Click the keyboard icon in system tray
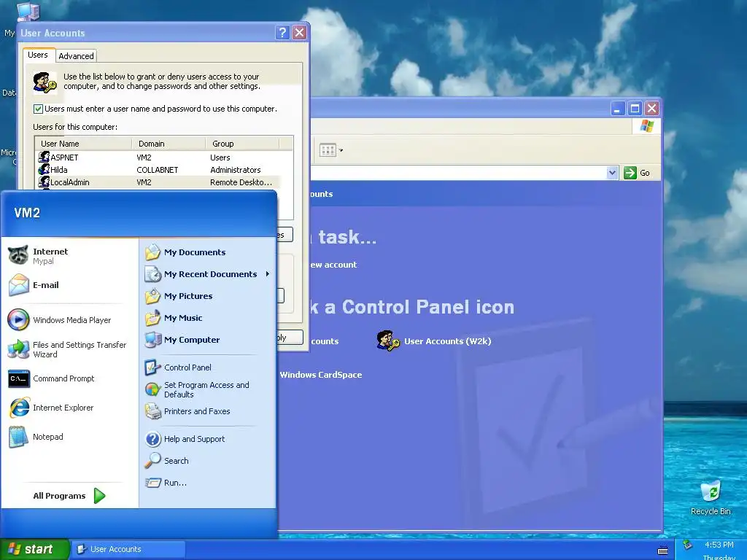Screen dimensions: 747x560 pos(662,551)
